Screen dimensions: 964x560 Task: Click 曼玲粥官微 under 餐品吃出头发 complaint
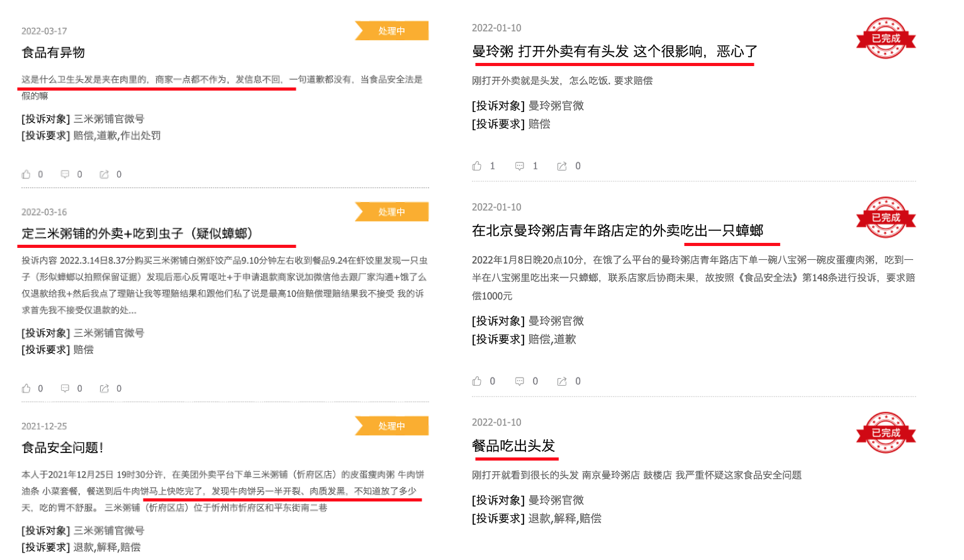click(x=556, y=500)
